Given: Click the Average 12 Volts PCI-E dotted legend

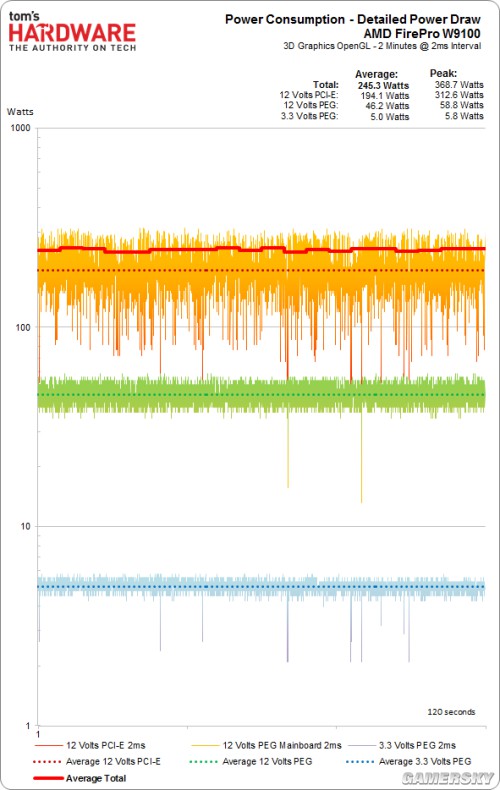Looking at the screenshot, I should click(97, 761).
